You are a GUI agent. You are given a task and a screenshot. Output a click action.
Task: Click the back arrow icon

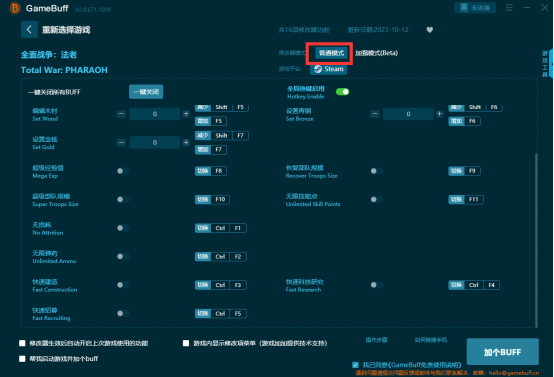pos(29,29)
